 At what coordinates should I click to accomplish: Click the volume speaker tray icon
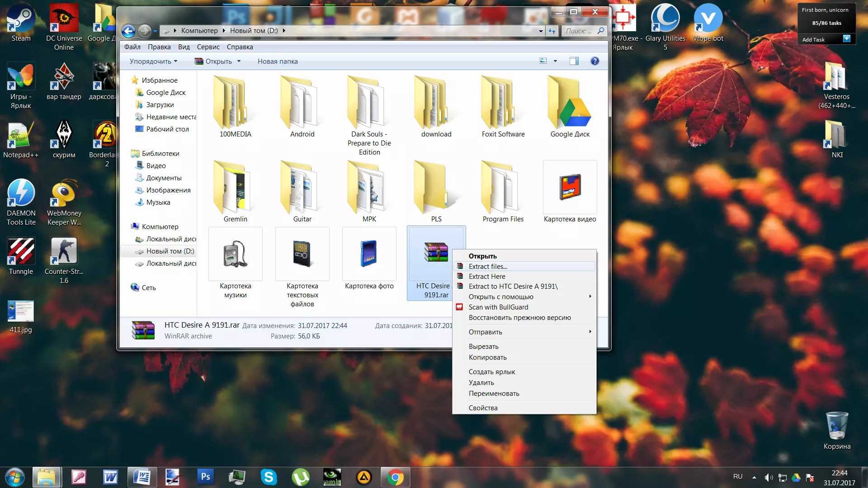tap(768, 477)
